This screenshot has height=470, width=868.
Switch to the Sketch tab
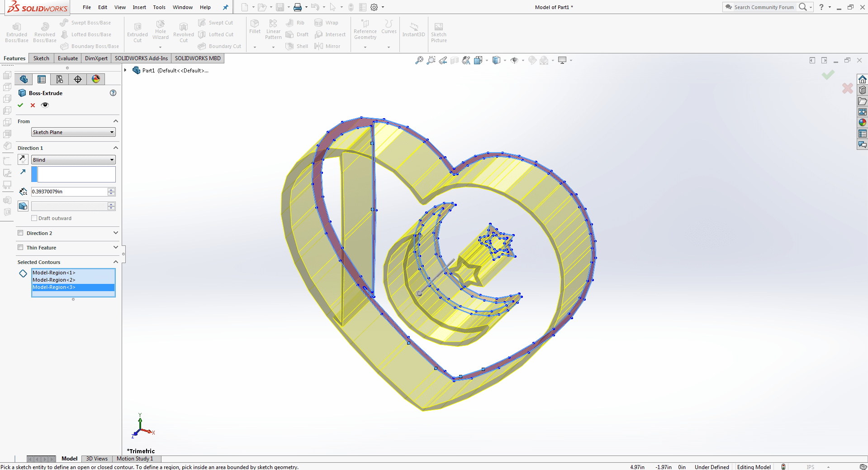pos(41,58)
